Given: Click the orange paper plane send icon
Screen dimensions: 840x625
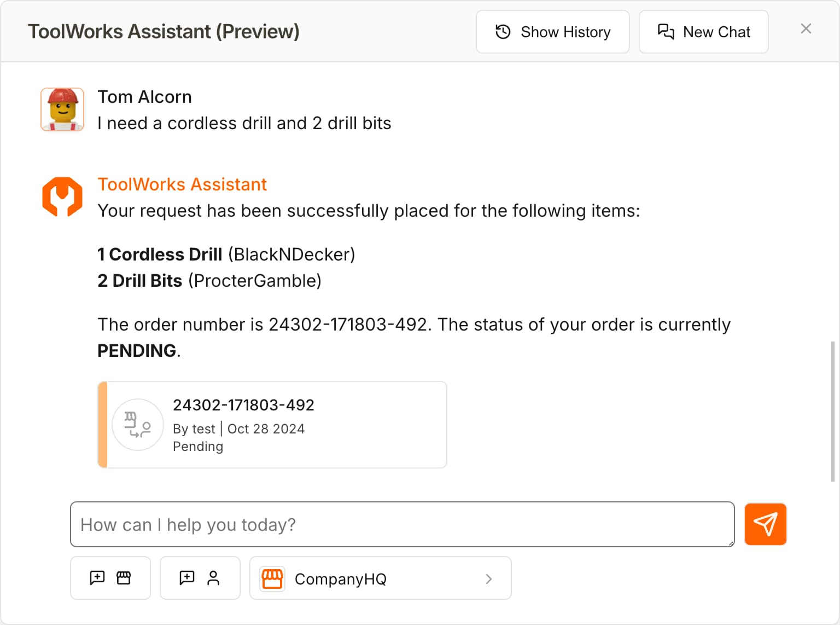Looking at the screenshot, I should coord(765,524).
